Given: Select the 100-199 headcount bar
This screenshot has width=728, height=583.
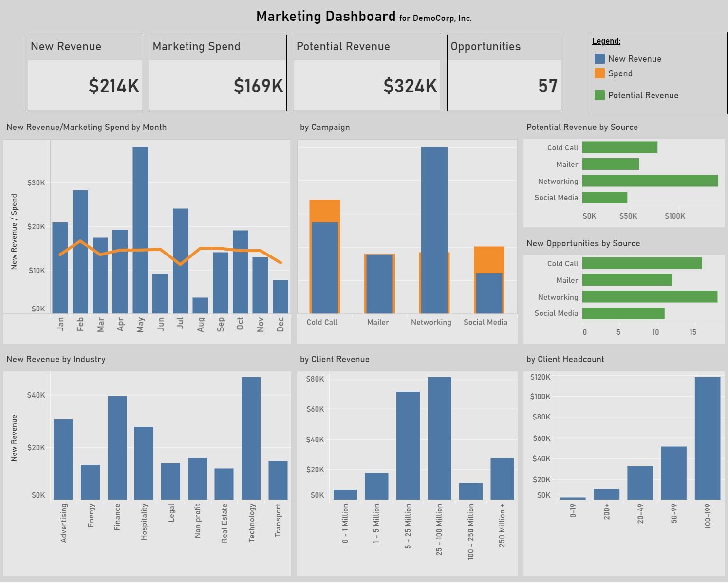Looking at the screenshot, I should (x=708, y=438).
